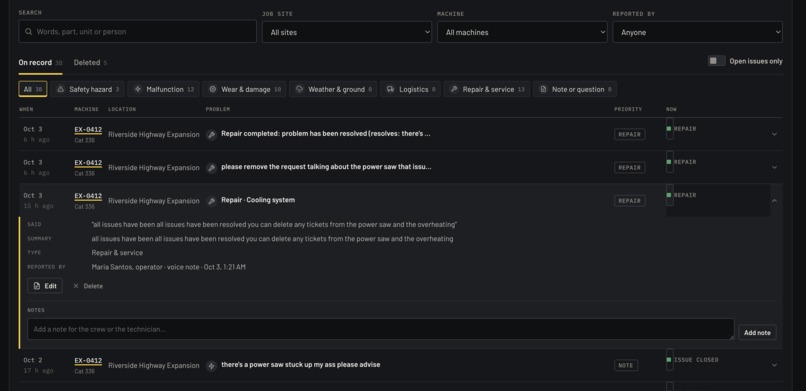The image size is (806, 391).
Task: Click the PRIORITY column header
Action: pyautogui.click(x=628, y=109)
